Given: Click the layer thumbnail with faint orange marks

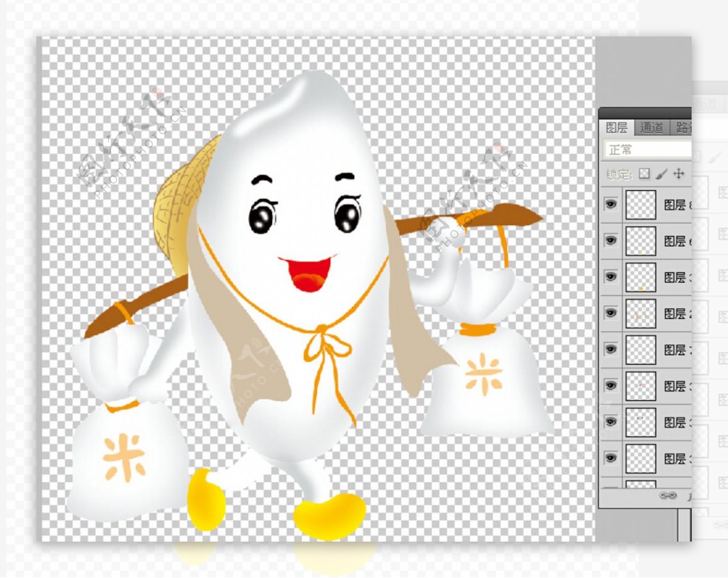Looking at the screenshot, I should click(x=641, y=314).
